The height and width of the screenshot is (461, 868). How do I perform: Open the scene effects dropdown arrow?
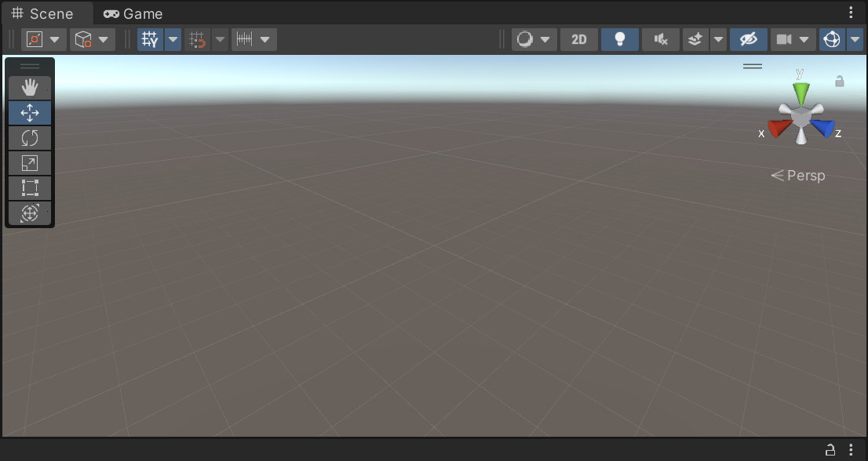(719, 39)
